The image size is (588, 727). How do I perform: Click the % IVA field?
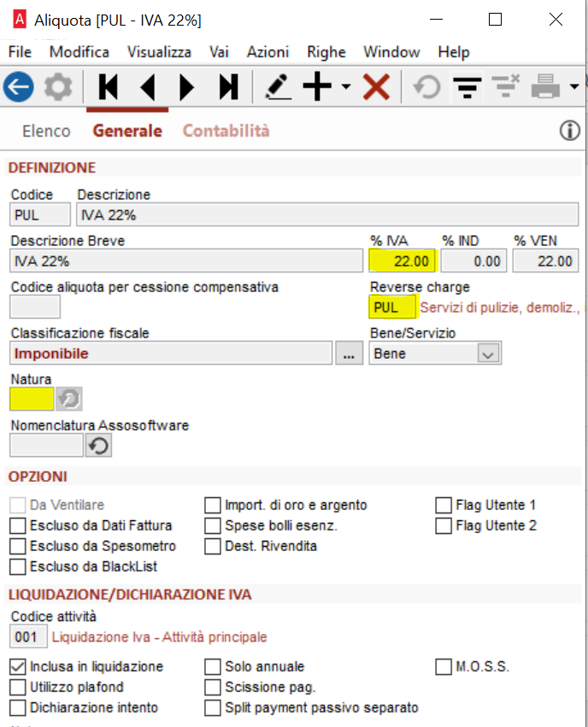(x=403, y=261)
